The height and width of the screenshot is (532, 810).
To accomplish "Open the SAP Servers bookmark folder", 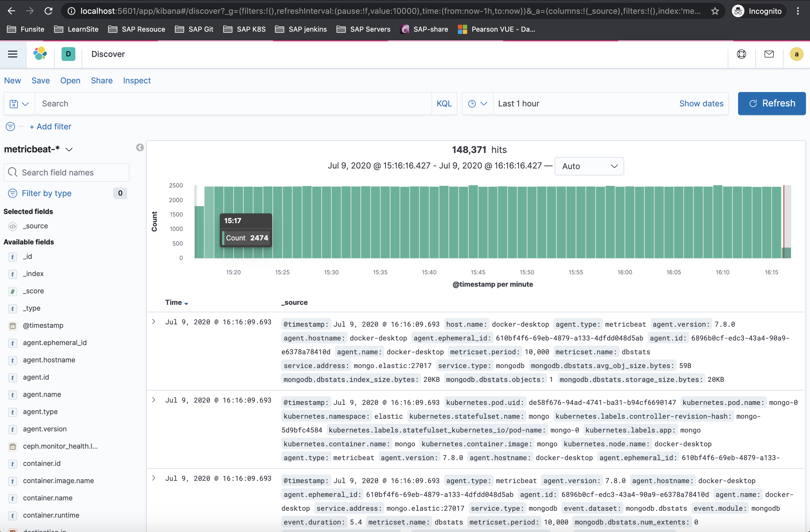I will tap(364, 29).
